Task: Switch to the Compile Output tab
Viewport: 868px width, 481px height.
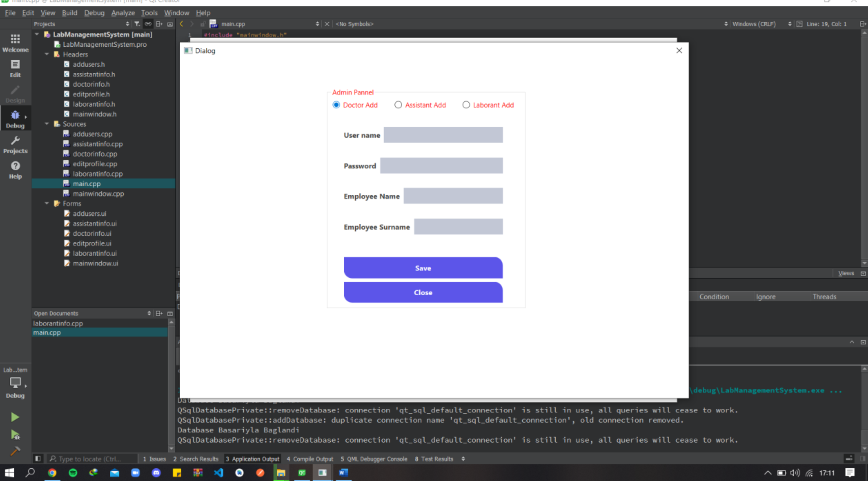Action: point(310,459)
